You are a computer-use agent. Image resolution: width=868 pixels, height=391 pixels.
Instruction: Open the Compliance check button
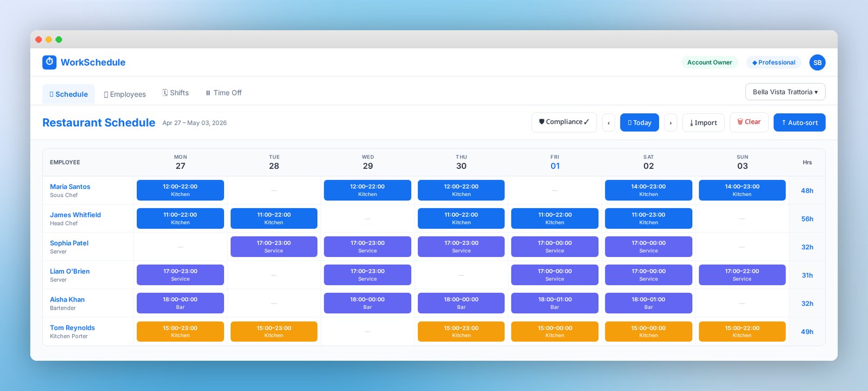[x=564, y=122]
